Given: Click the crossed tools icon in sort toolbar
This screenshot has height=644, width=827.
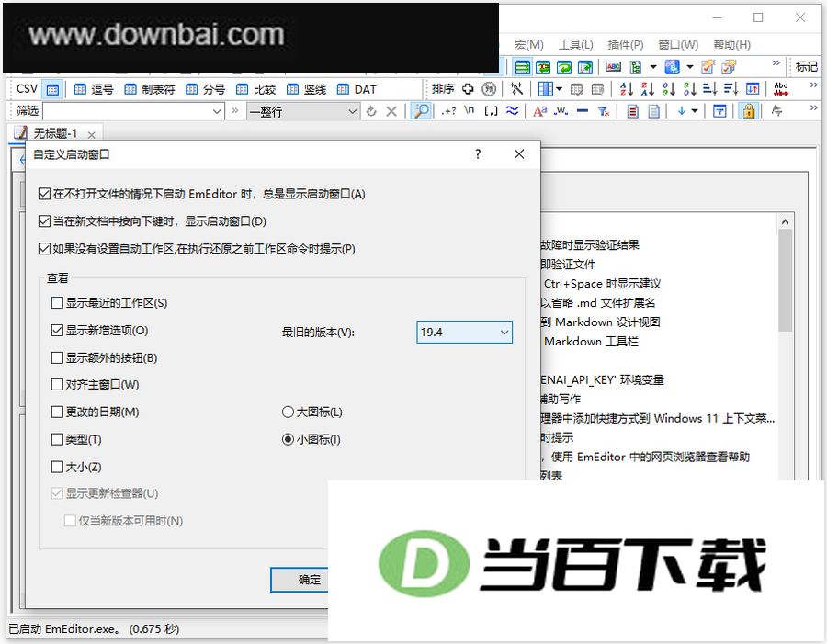Looking at the screenshot, I should coord(516,89).
